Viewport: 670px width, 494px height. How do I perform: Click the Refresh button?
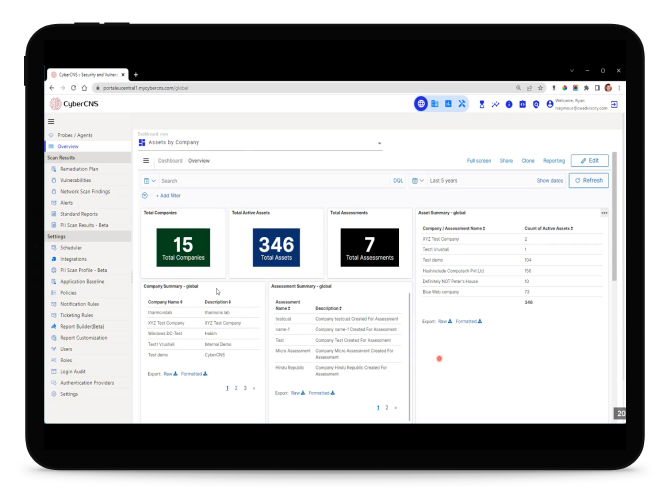tap(589, 181)
